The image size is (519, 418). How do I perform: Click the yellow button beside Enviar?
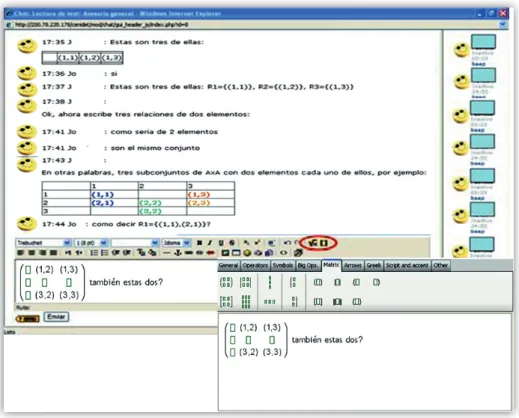[28, 319]
